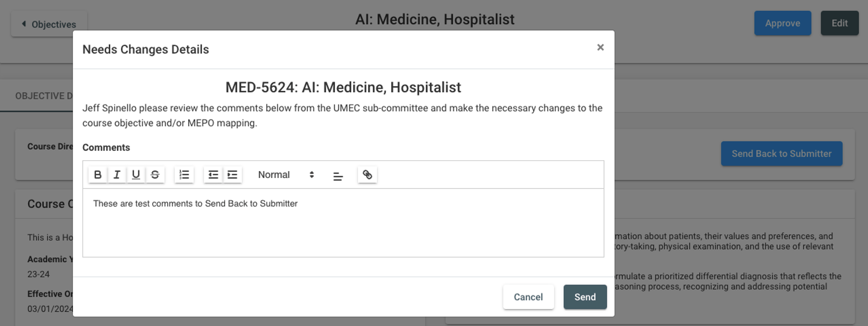Image resolution: width=868 pixels, height=326 pixels.
Task: Apply strikethrough to comment text
Action: click(x=155, y=175)
